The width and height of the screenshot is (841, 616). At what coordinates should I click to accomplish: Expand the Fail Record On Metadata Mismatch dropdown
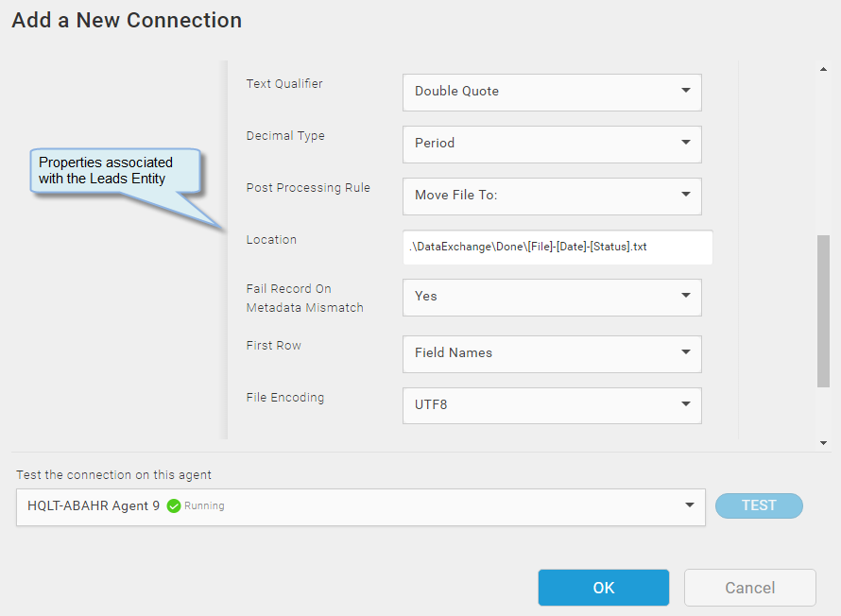pos(552,298)
